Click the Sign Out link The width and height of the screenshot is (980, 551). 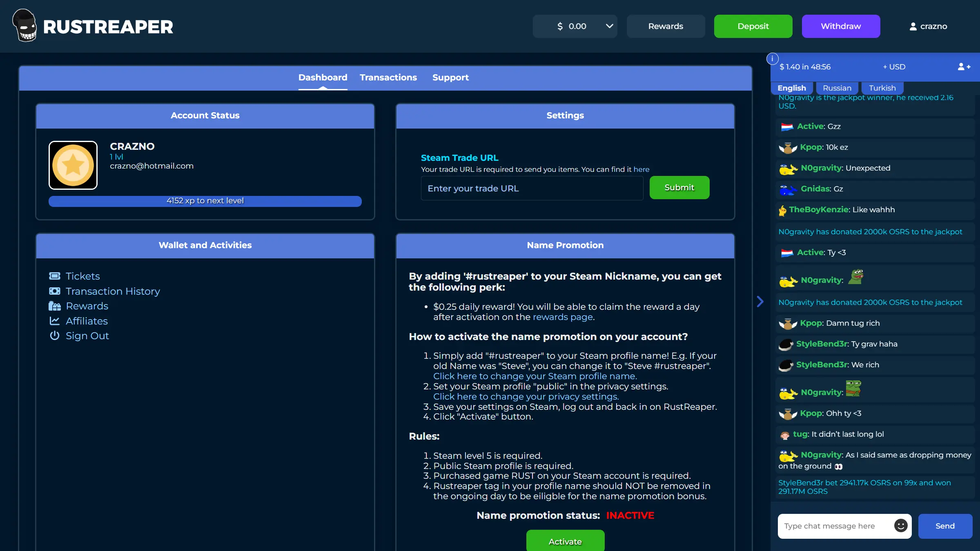tap(87, 336)
